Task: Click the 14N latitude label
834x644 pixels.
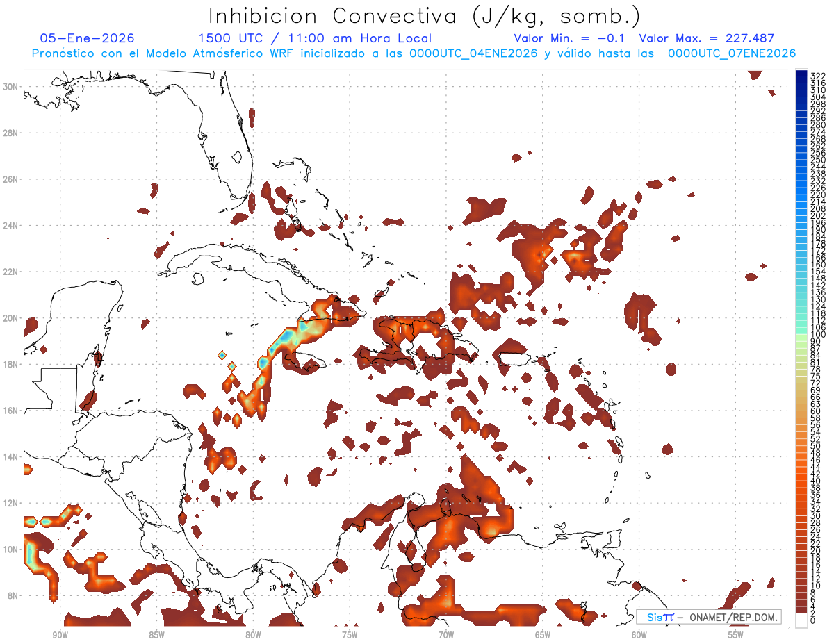Action: (x=10, y=457)
